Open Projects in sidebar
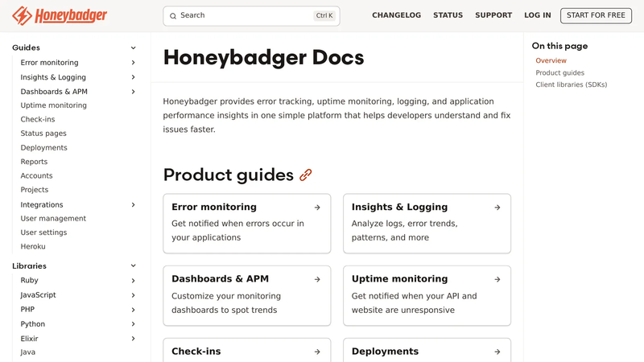644x362 pixels. tap(34, 190)
